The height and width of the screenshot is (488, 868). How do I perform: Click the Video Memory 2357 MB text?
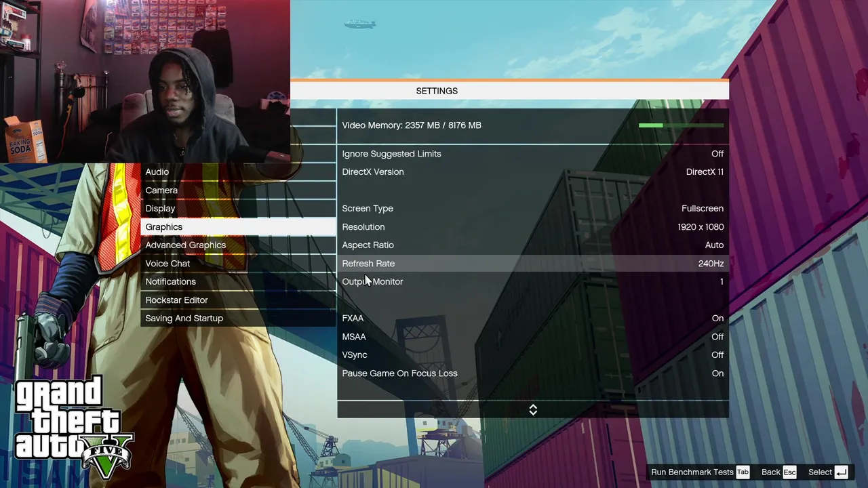pyautogui.click(x=412, y=125)
